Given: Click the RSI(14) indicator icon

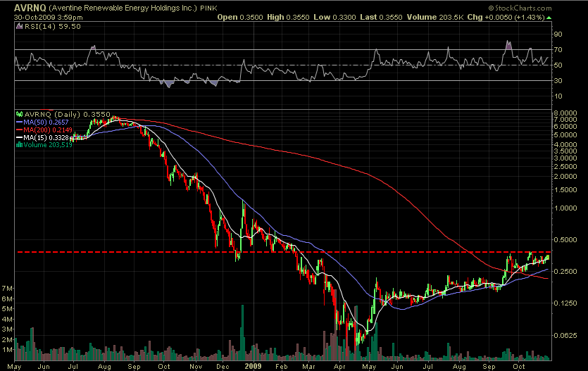Looking at the screenshot, I should [x=19, y=26].
